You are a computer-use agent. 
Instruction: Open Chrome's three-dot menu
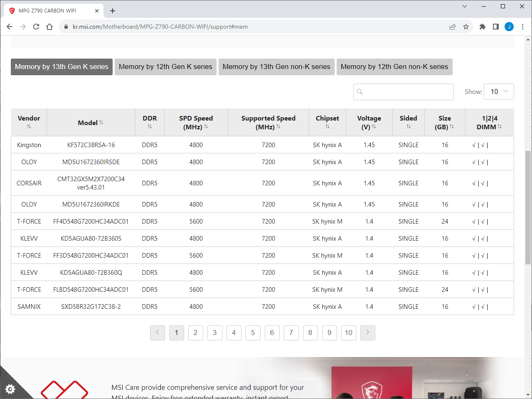[522, 27]
